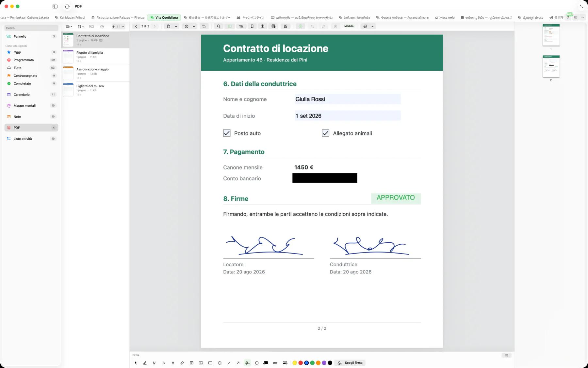The width and height of the screenshot is (588, 368).
Task: Show page thumbnails grid view
Action: 286,26
